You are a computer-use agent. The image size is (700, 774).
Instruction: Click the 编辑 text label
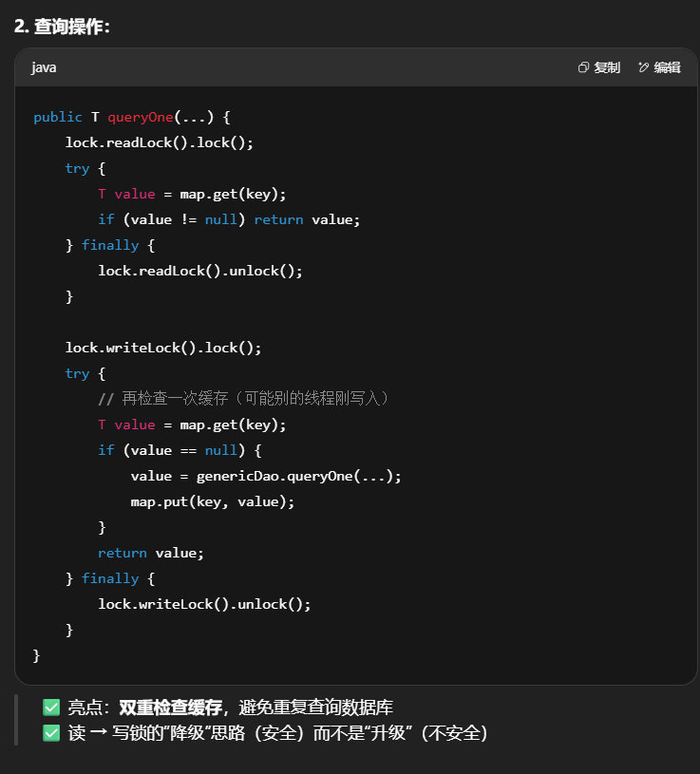click(667, 67)
